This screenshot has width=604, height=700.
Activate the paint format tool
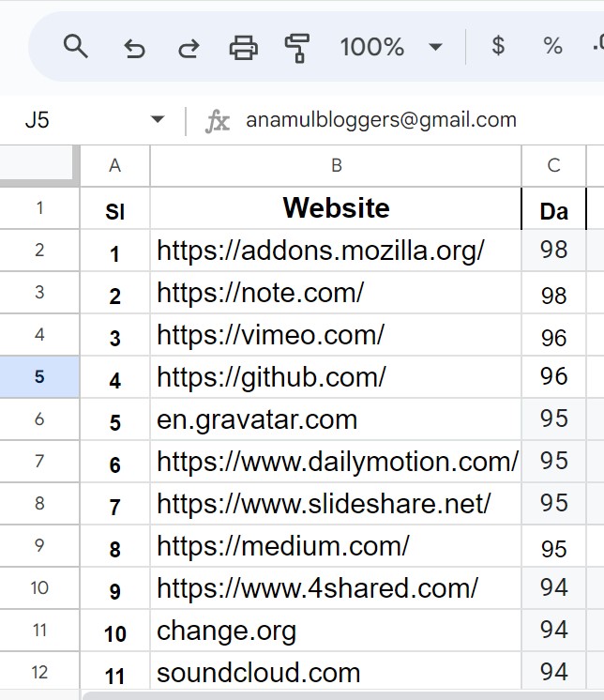pyautogui.click(x=297, y=47)
